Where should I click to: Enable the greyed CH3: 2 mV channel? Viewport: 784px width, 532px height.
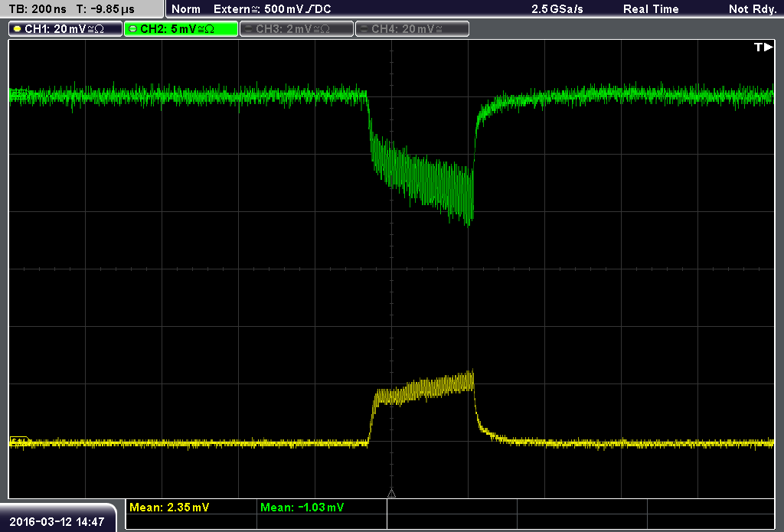coord(296,29)
